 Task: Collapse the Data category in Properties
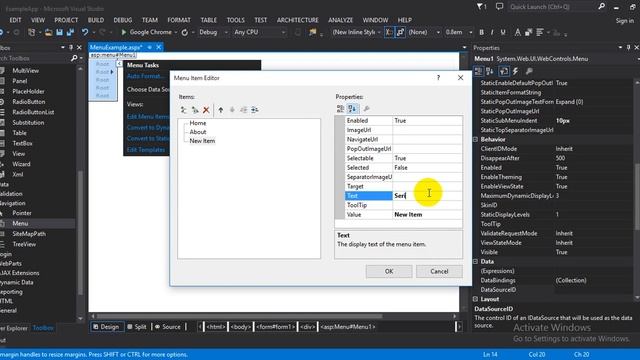[476, 262]
